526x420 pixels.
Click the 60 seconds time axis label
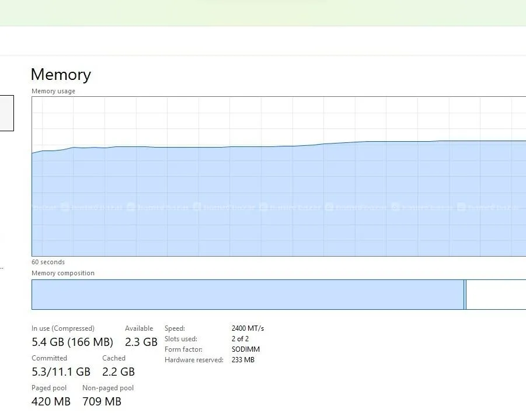[x=48, y=262]
